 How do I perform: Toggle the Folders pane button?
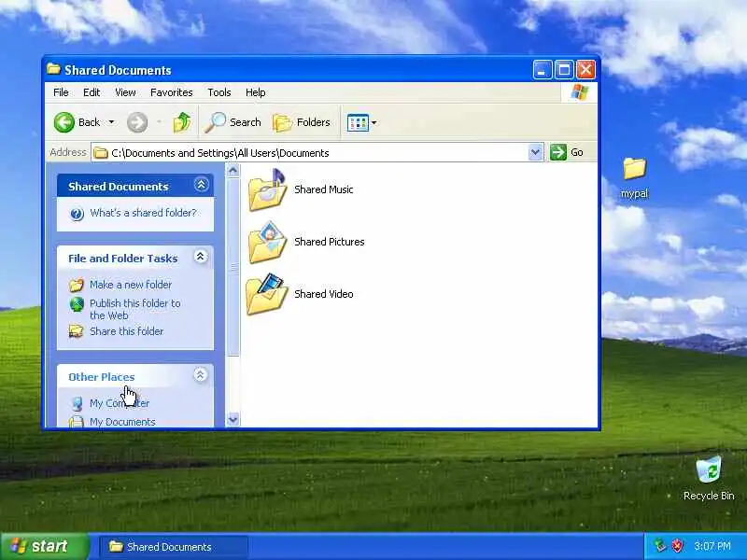302,122
